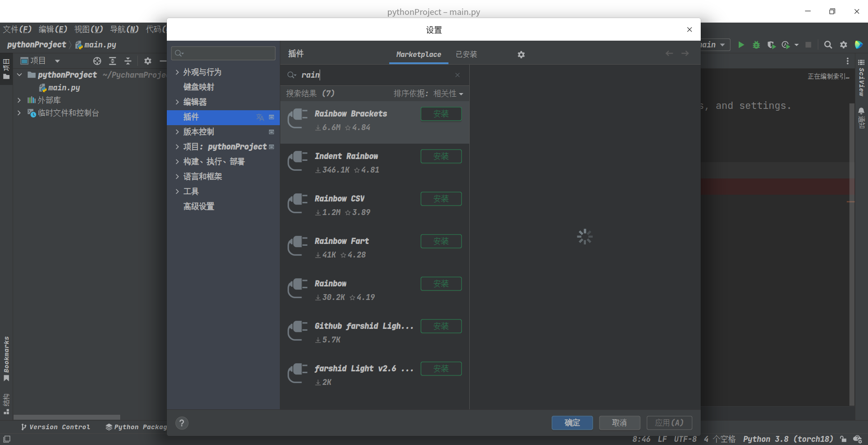Switch to the 已安装 plugins tab
Screen dimensions: 868x445
coord(466,54)
